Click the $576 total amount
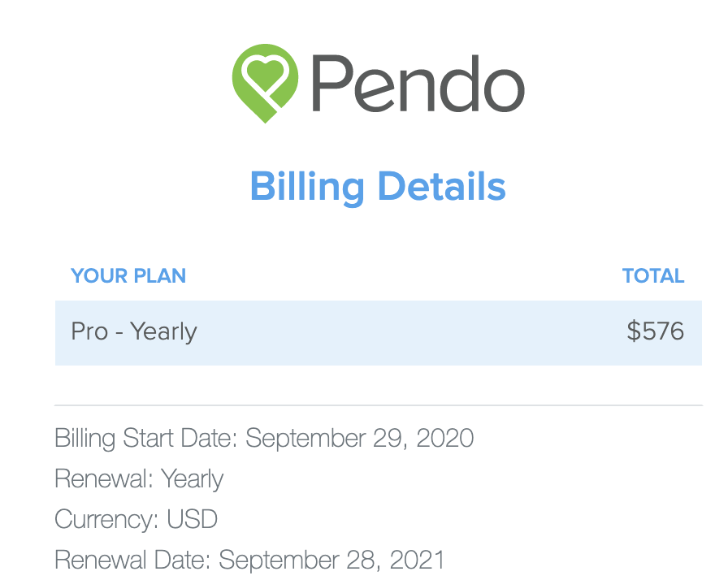728x580 pixels. coord(655,331)
